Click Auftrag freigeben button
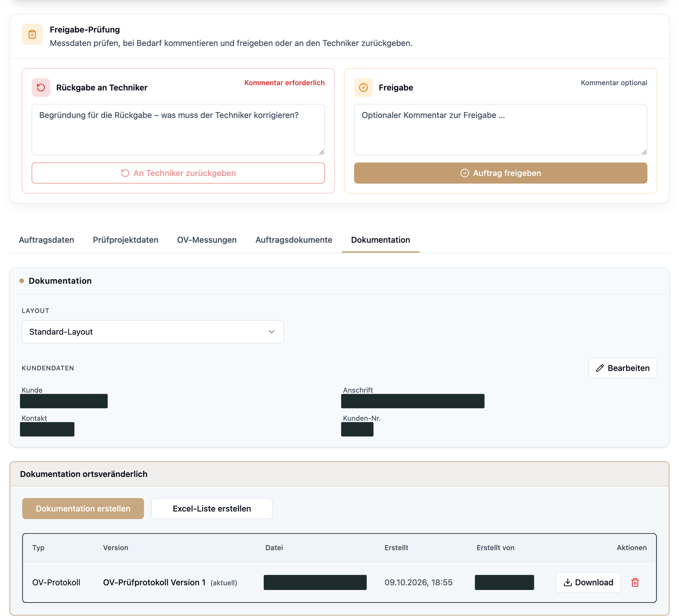Screen dimensions: 679x616 [x=501, y=173]
